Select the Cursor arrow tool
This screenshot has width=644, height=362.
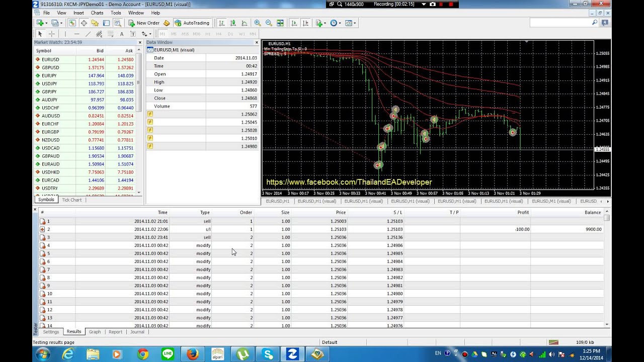pos(40,34)
